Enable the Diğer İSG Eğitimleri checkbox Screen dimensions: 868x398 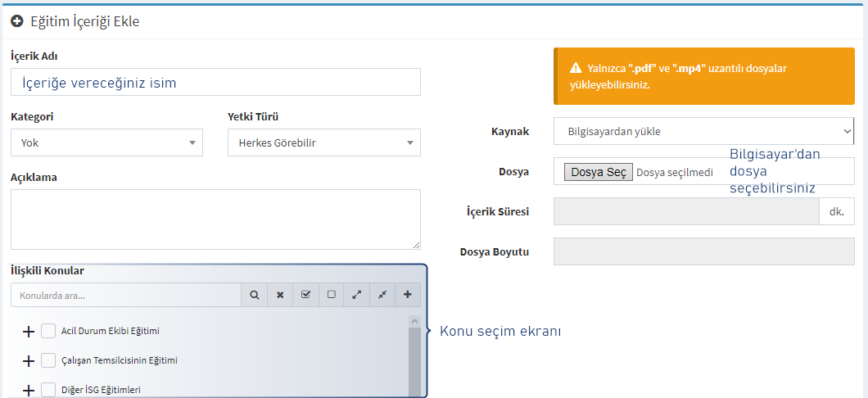coord(48,390)
